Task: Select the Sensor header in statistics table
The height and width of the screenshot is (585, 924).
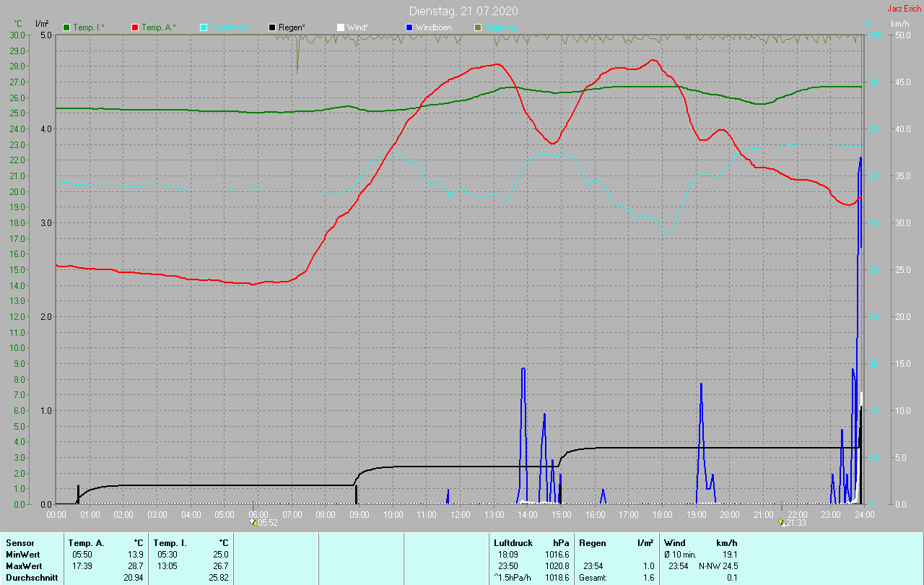Action: click(x=19, y=543)
